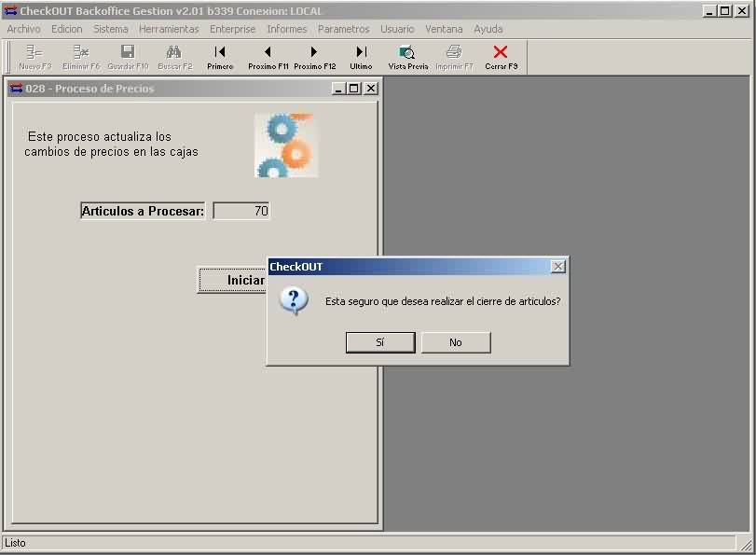Screen dimensions: 756x555
Task: Click the 'Este proceso actualiza los' description text
Action: click(x=100, y=136)
